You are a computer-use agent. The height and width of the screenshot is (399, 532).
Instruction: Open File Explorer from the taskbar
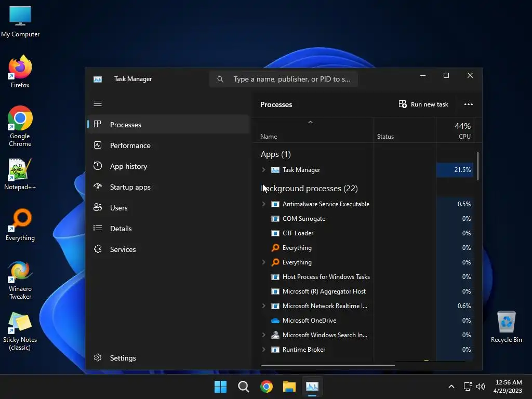click(289, 387)
